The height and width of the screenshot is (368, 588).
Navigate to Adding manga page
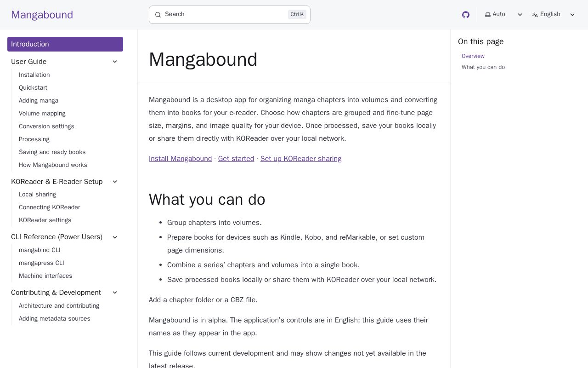click(x=39, y=101)
